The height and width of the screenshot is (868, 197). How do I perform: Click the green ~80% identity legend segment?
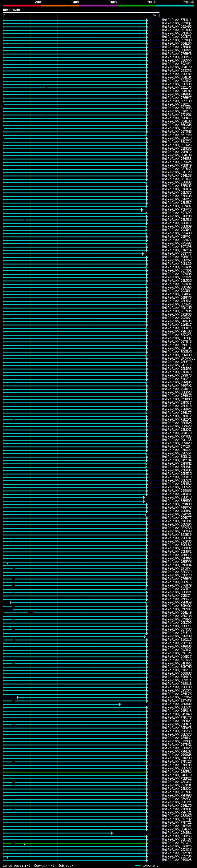click(x=137, y=6)
